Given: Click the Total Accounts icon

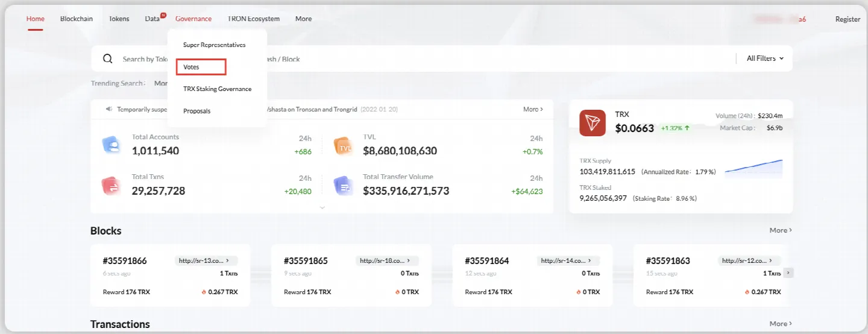Looking at the screenshot, I should (x=111, y=145).
